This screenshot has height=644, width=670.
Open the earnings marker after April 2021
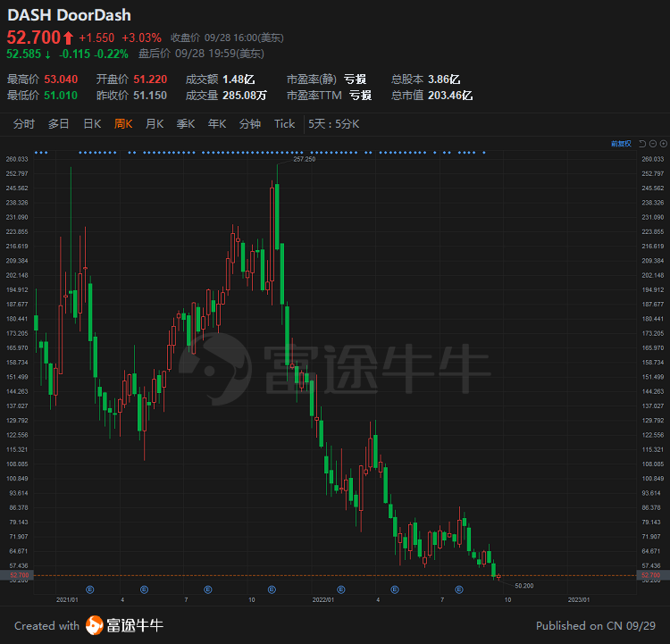pyautogui.click(x=144, y=590)
